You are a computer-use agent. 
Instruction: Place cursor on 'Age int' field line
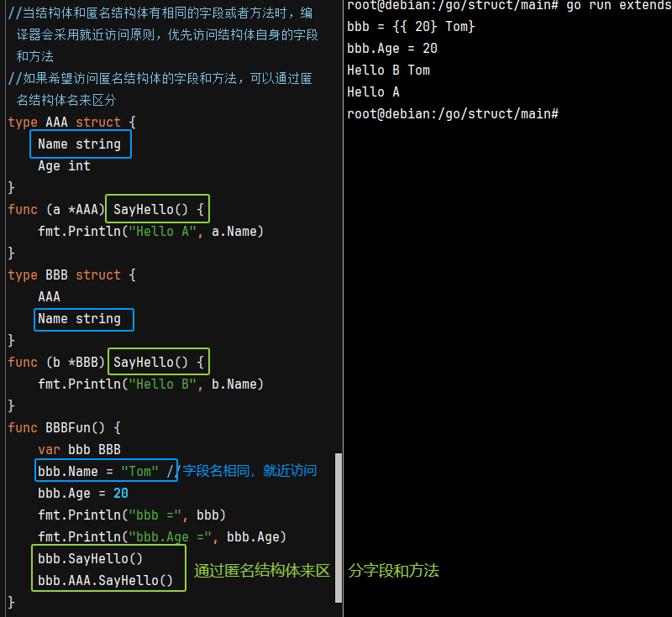[x=64, y=166]
